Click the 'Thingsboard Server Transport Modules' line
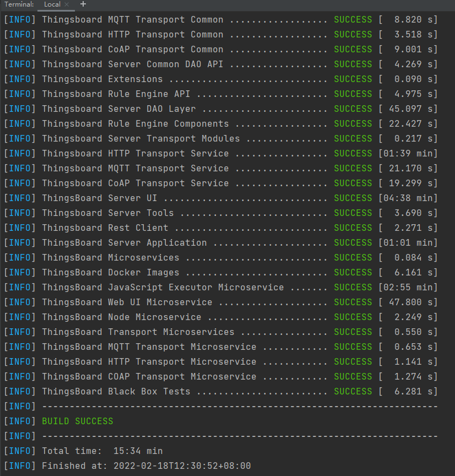 click(221, 139)
